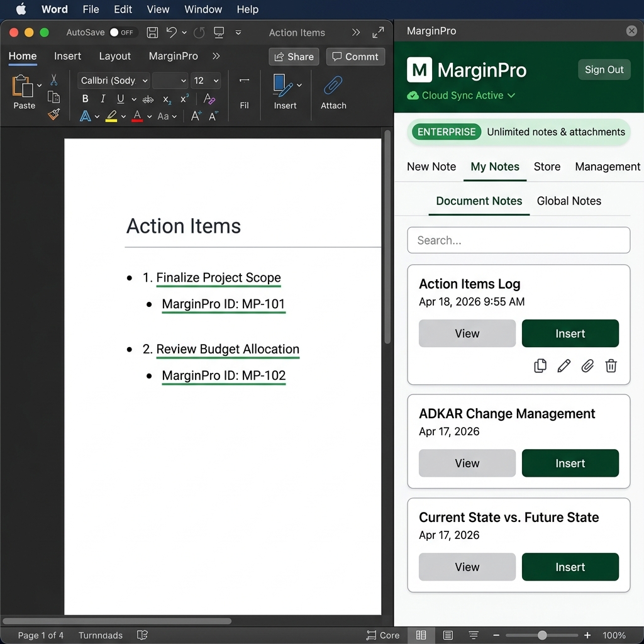644x644 pixels.
Task: Sign Out of MarginPro
Action: (603, 70)
